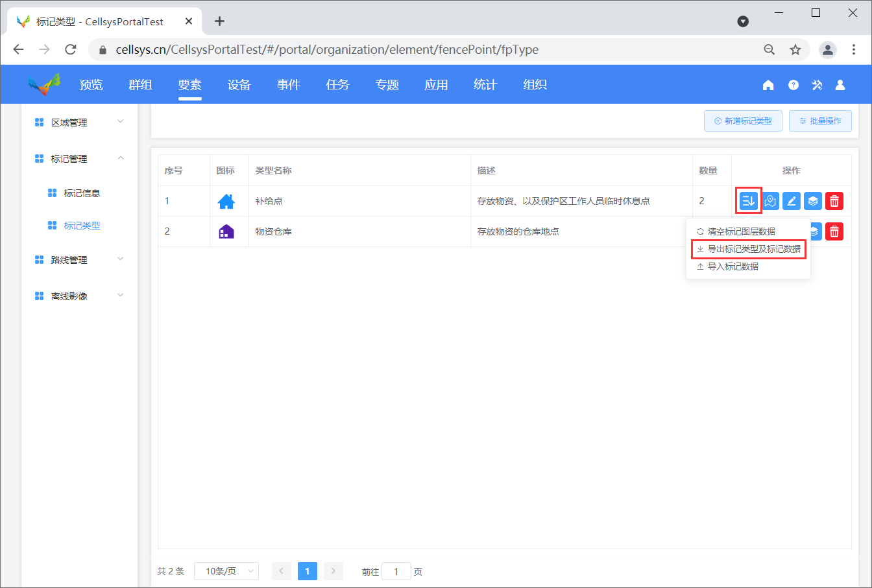872x588 pixels.
Task: Click the 前往 page number input
Action: 396,571
